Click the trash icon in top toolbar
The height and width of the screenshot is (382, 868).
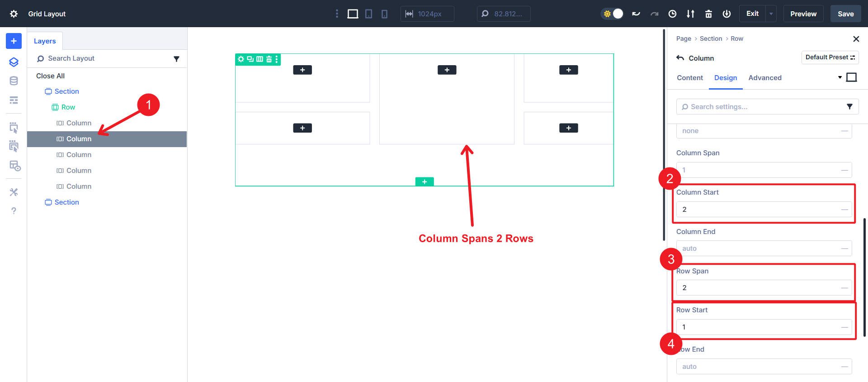[708, 14]
